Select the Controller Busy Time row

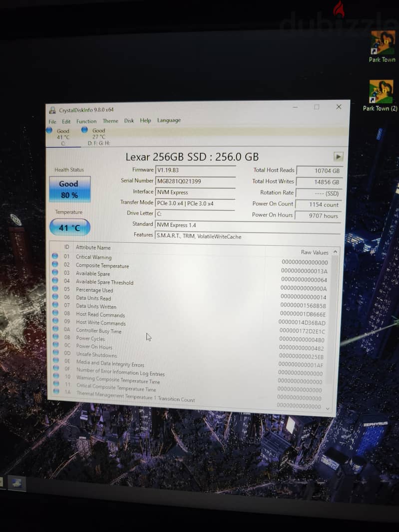click(x=190, y=334)
